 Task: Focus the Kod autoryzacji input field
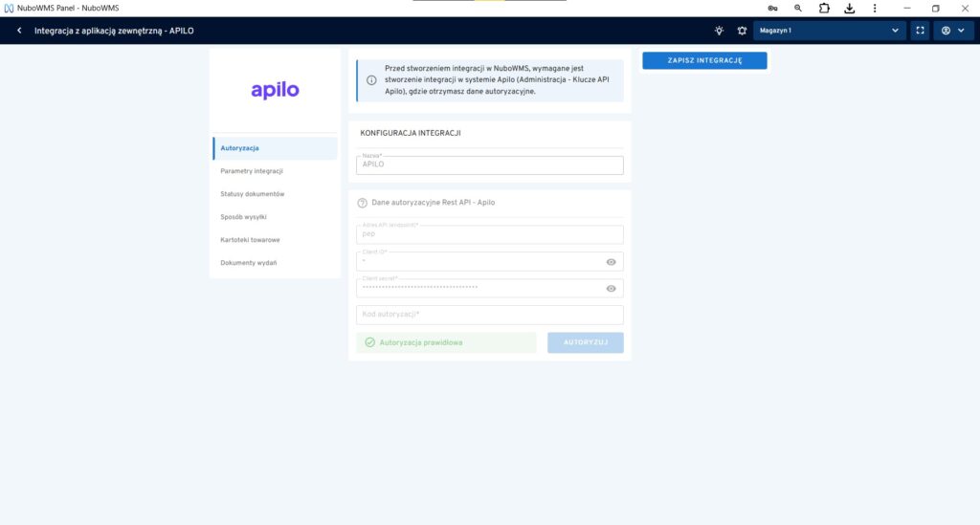489,315
